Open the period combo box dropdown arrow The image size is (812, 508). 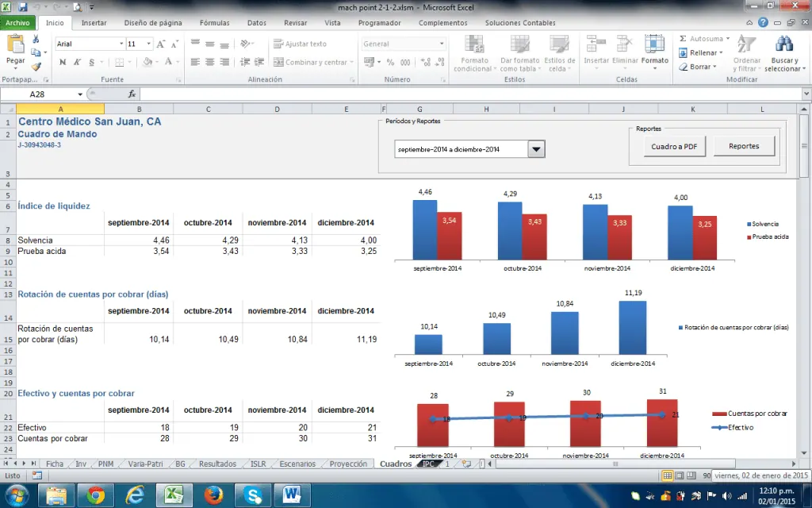pos(537,149)
